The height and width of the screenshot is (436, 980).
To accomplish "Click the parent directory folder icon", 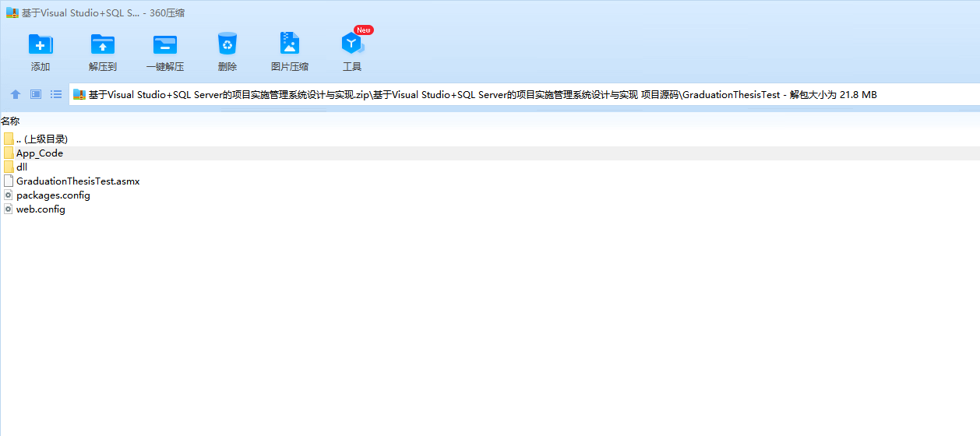I will (x=9, y=139).
